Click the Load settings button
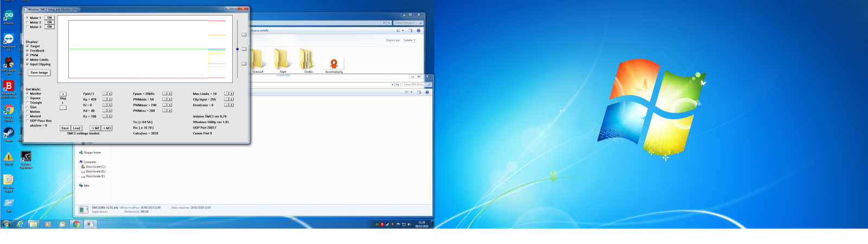Screen dimensions: 868x244 tap(77, 128)
